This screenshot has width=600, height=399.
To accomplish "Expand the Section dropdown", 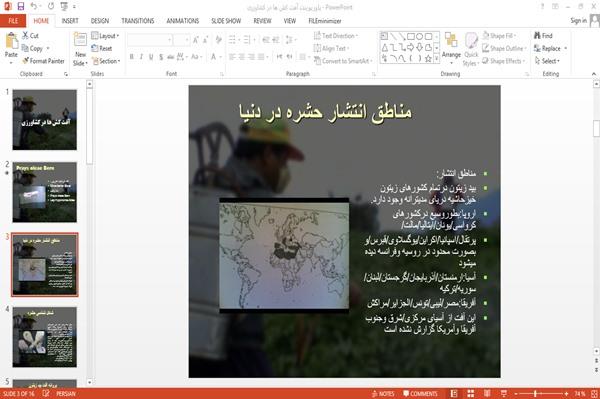I will pyautogui.click(x=106, y=61).
